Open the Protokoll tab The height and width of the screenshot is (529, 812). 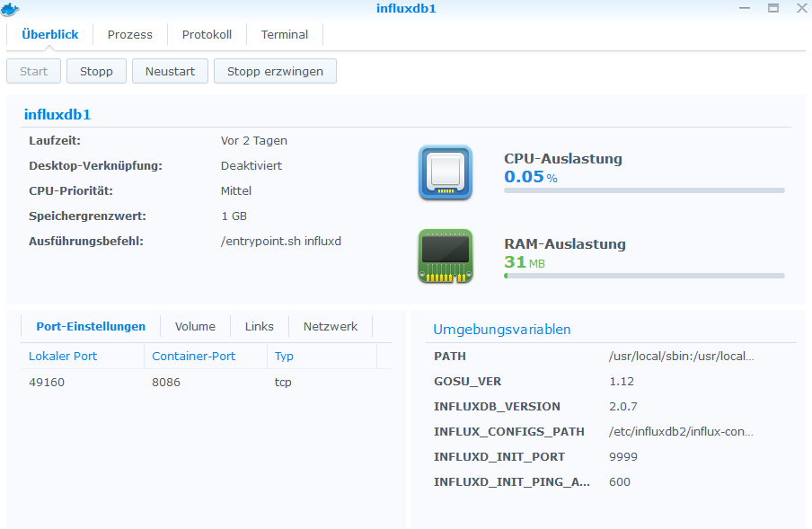click(207, 35)
